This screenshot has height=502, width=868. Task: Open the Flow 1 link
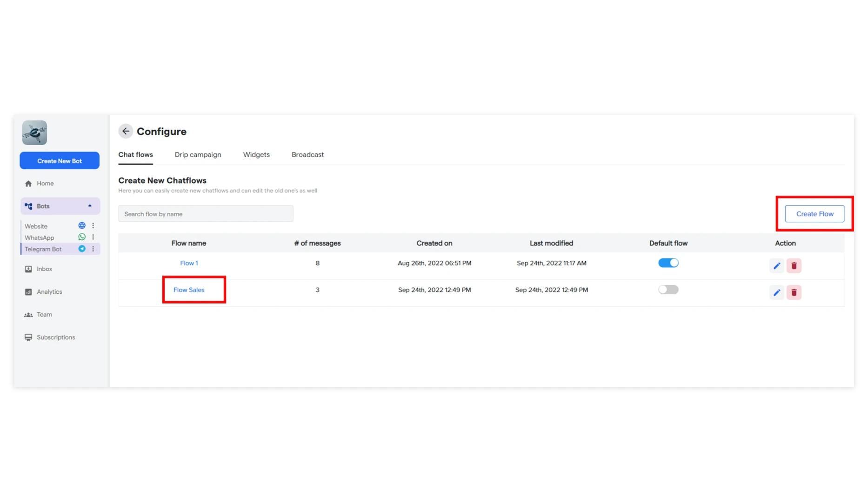(x=189, y=263)
